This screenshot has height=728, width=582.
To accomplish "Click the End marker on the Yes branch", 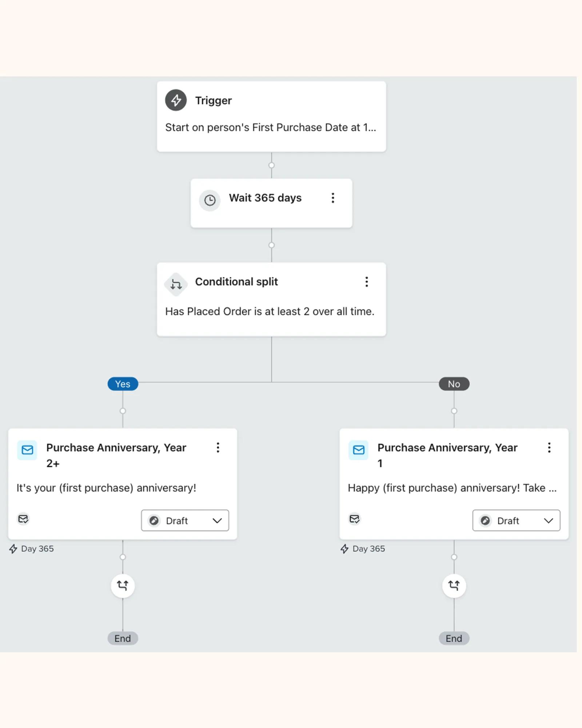I will point(123,638).
